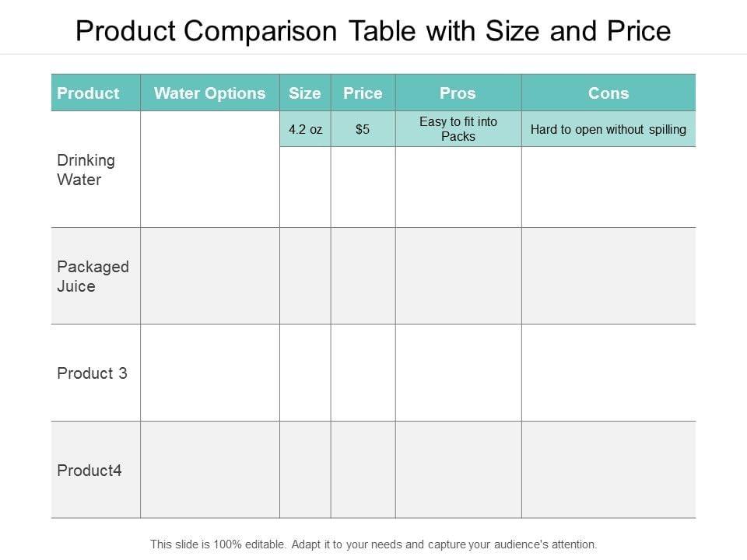
Task: Select the Product column header
Action: (x=89, y=93)
